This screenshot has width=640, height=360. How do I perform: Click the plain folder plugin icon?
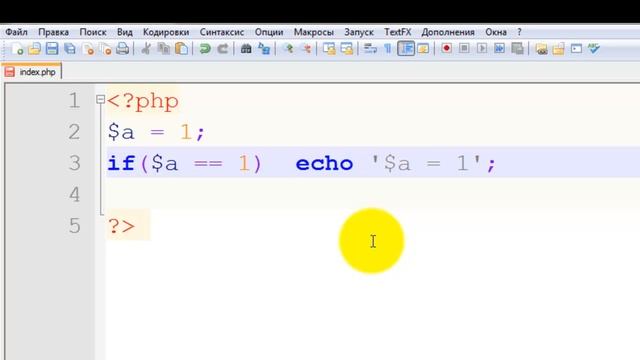[558, 49]
